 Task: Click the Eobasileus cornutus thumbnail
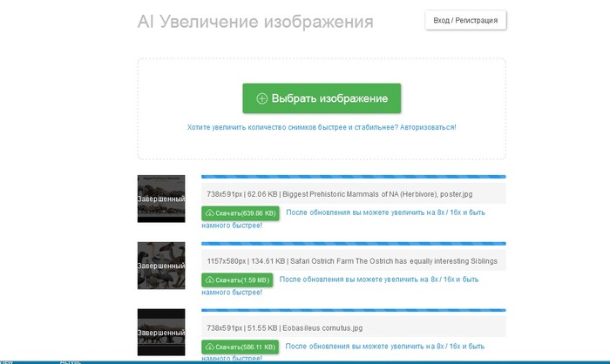click(x=161, y=332)
